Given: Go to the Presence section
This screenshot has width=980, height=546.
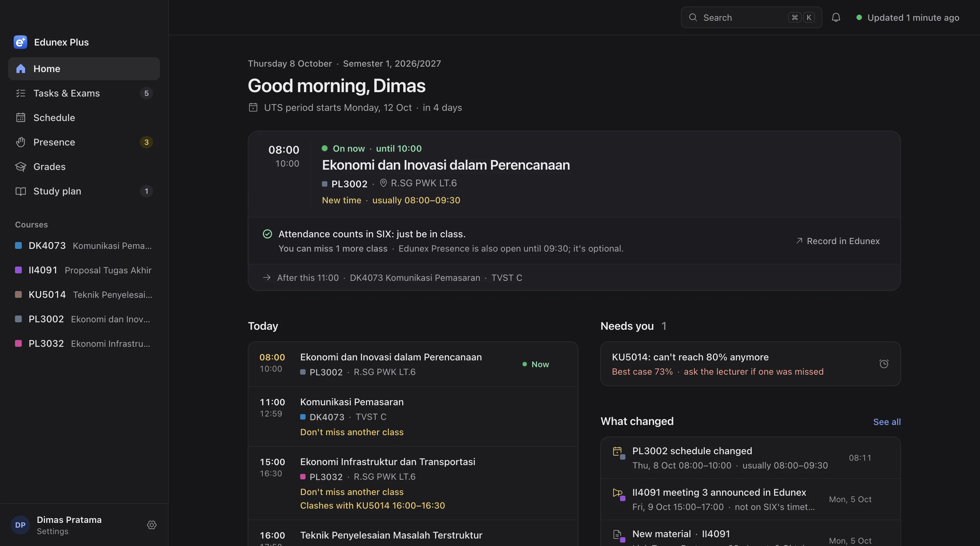Looking at the screenshot, I should 84,142.
